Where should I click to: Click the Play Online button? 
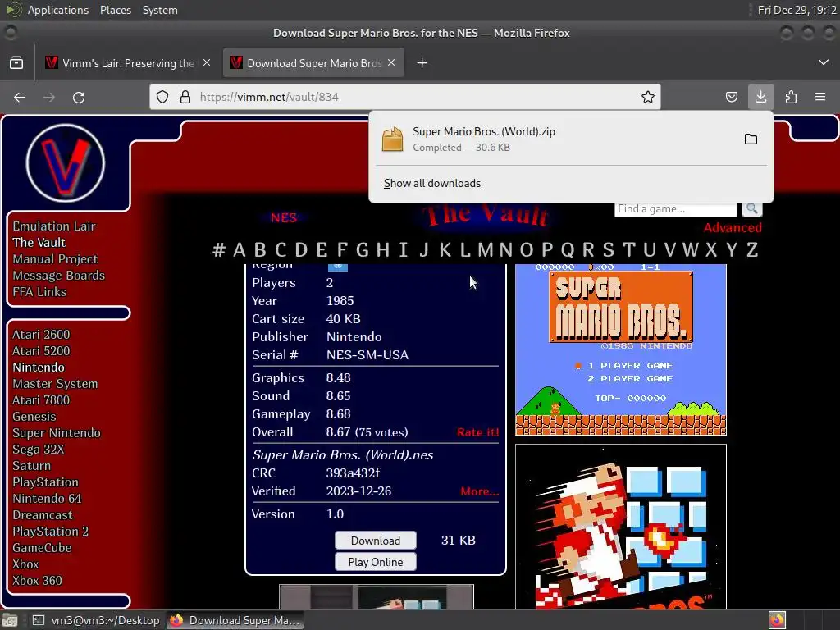376,562
